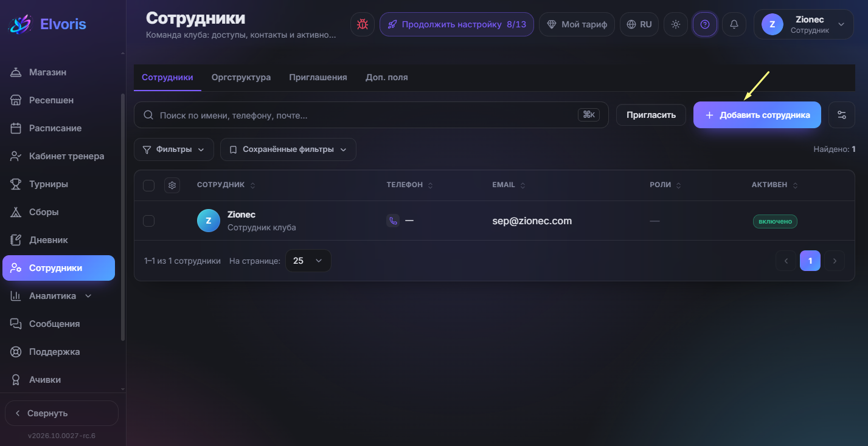Select all employees header checkbox
Screen dimensions: 868x446
(x=148, y=185)
